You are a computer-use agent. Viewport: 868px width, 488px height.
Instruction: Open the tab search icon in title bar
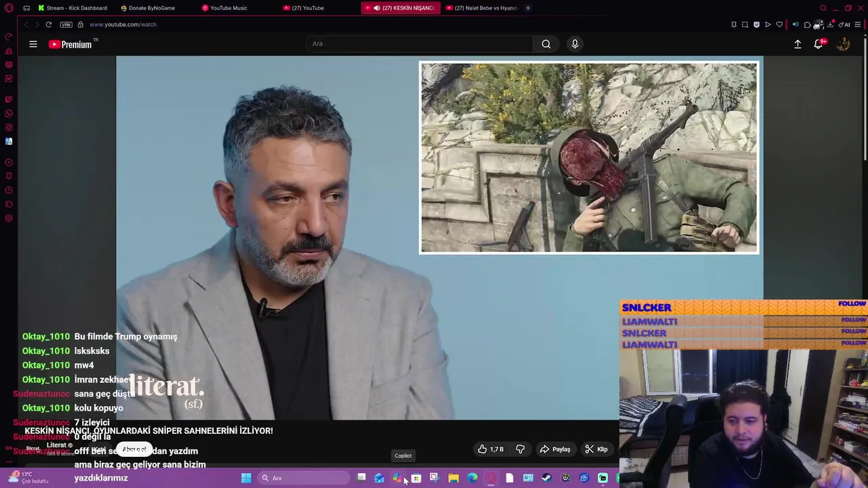click(x=823, y=8)
